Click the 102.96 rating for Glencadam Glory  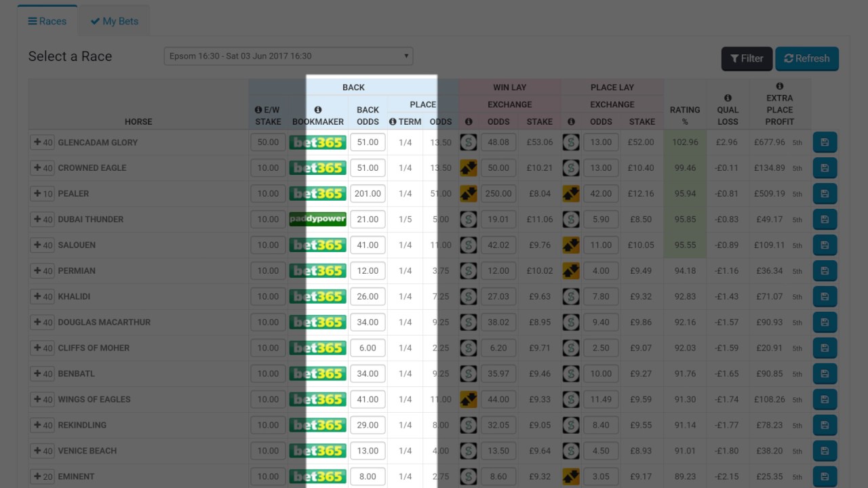(x=685, y=142)
